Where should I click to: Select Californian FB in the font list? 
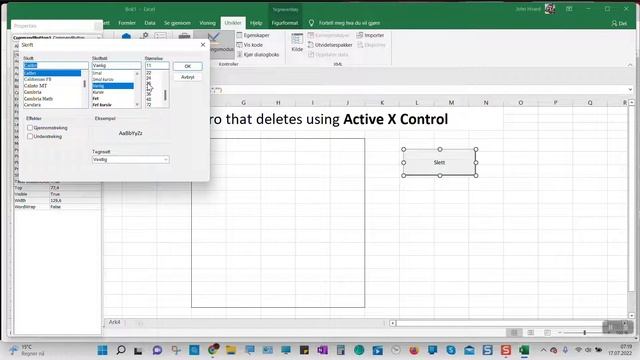(38, 79)
